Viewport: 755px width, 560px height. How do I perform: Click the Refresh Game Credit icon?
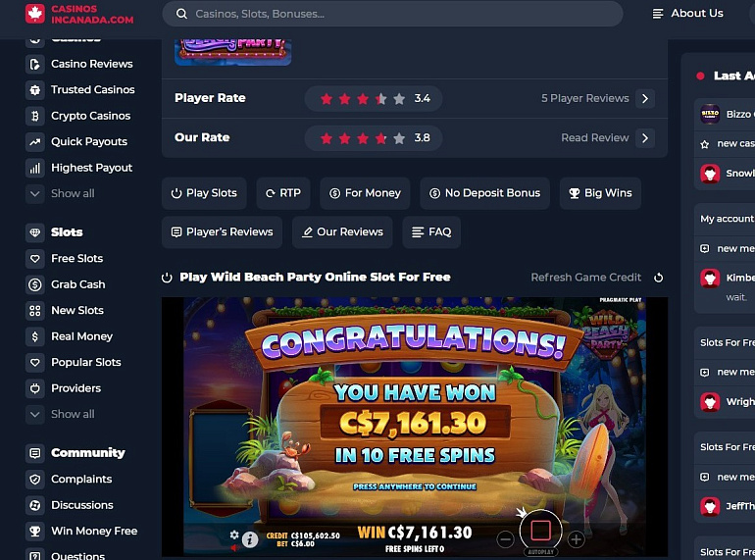point(658,278)
